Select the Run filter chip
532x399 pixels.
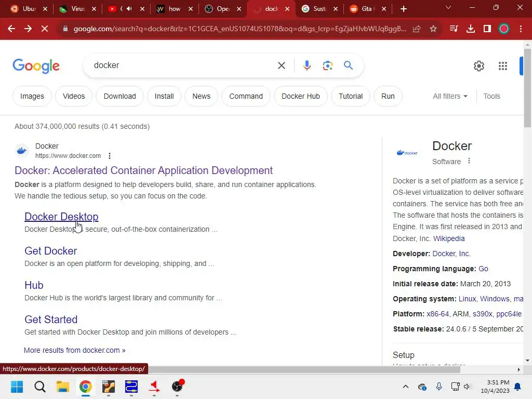(388, 96)
